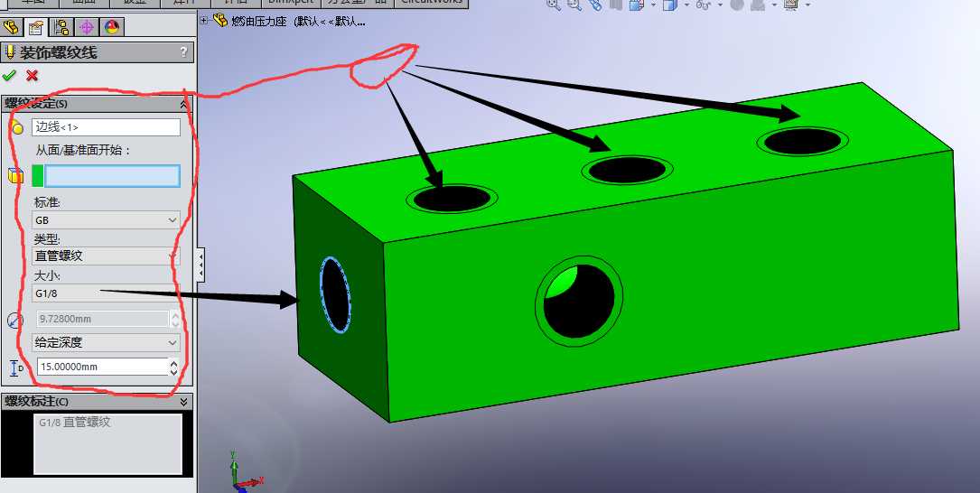
Task: Open the DimXpertManager crosshair tab
Action: (86, 27)
